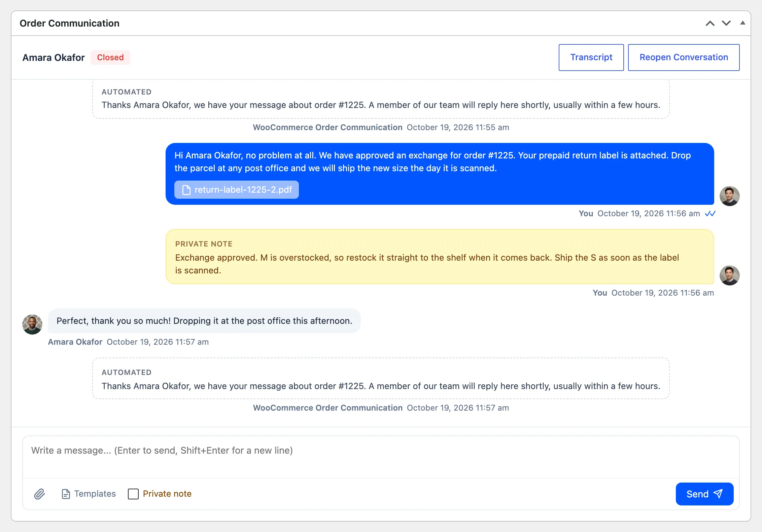Collapse the Order Communication panel with the triangle toggle
Screen dimensions: 762x532
pos(742,23)
